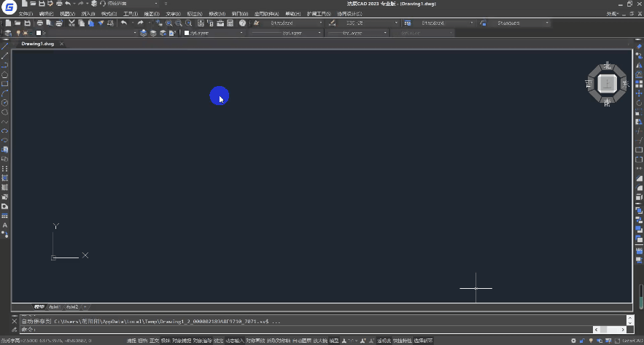This screenshot has width=644, height=345.
Task: Open the Calculator icon in toolbar
Action: point(230,23)
